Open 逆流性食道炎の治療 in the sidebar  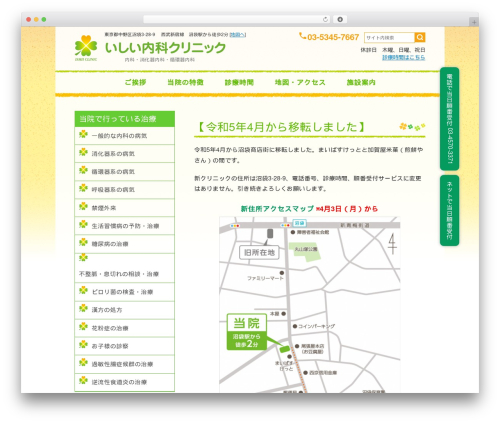[124, 382]
